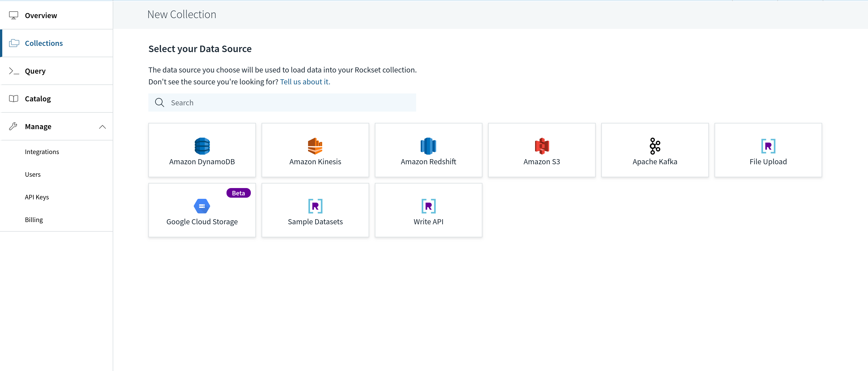This screenshot has width=868, height=371.
Task: Click the Catalog book icon
Action: (x=14, y=99)
